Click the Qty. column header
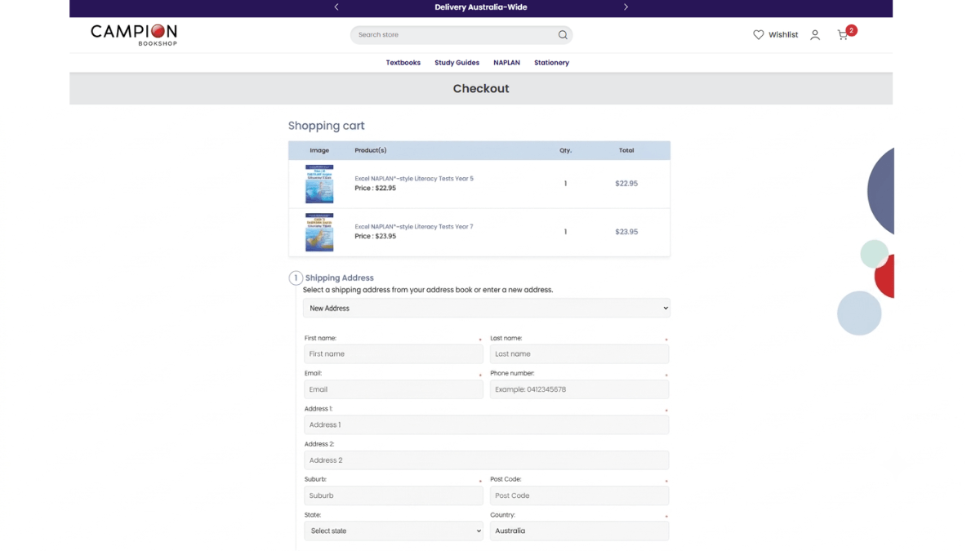Viewport: 980px width, 551px height. pos(565,150)
